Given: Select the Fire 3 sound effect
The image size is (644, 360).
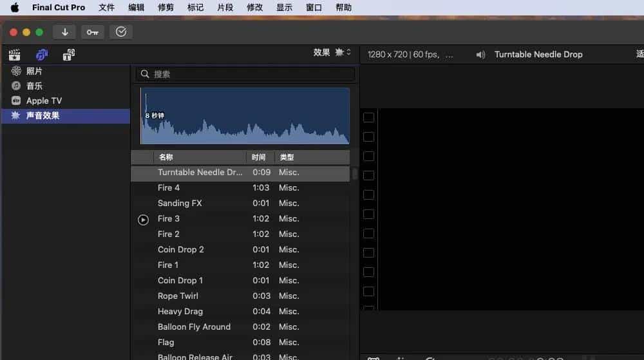Looking at the screenshot, I should point(240,219).
